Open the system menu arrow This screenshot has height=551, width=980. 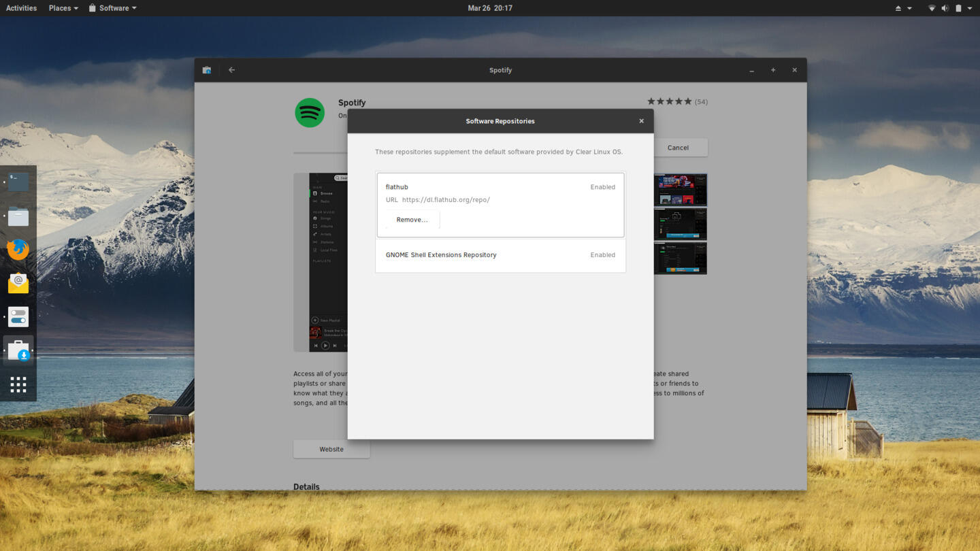coord(970,8)
